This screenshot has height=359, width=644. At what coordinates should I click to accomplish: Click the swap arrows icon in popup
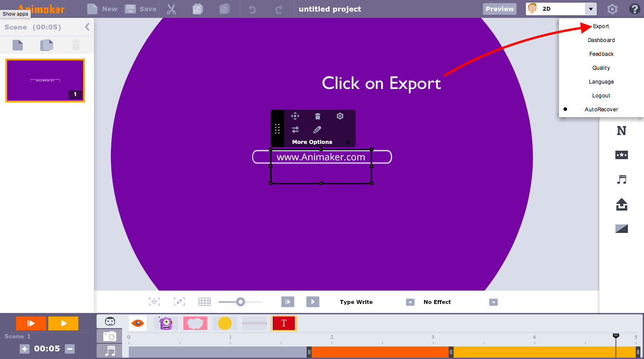295,130
